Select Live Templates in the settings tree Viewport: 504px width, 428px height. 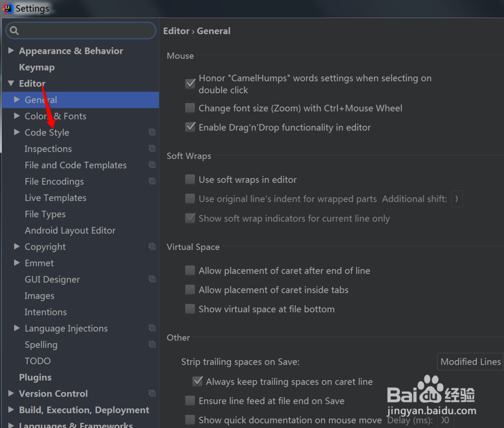click(x=55, y=198)
